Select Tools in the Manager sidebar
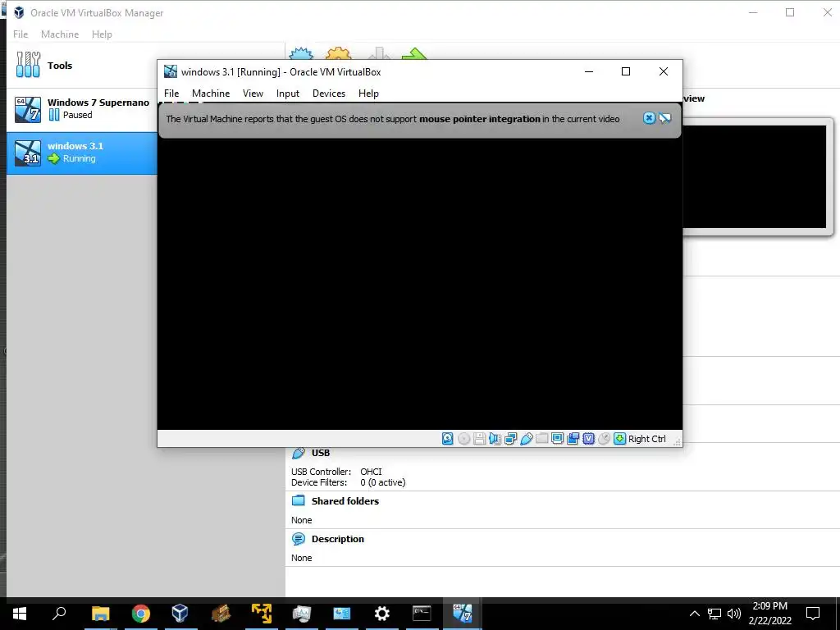 [82, 66]
